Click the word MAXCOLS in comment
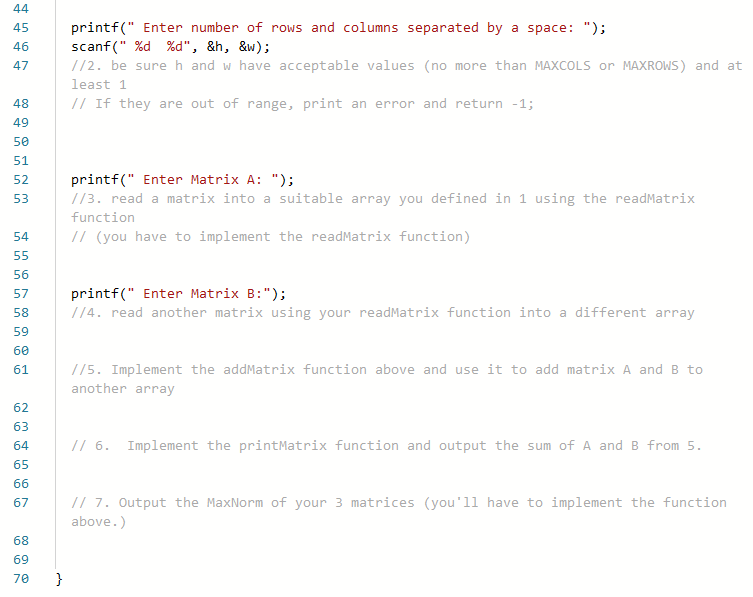This screenshot has height=597, width=753. [562, 66]
